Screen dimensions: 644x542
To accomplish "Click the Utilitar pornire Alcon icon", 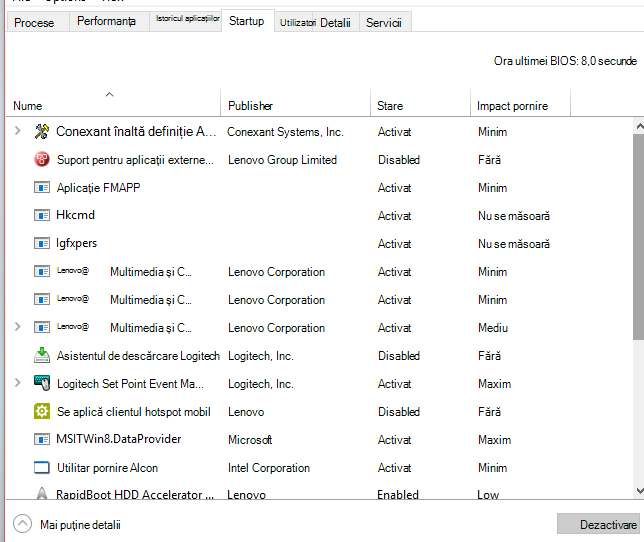I will (x=42, y=467).
